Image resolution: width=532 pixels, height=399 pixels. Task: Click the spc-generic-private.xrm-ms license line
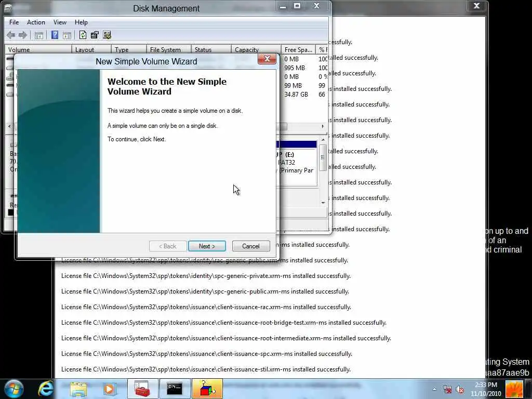206,276
